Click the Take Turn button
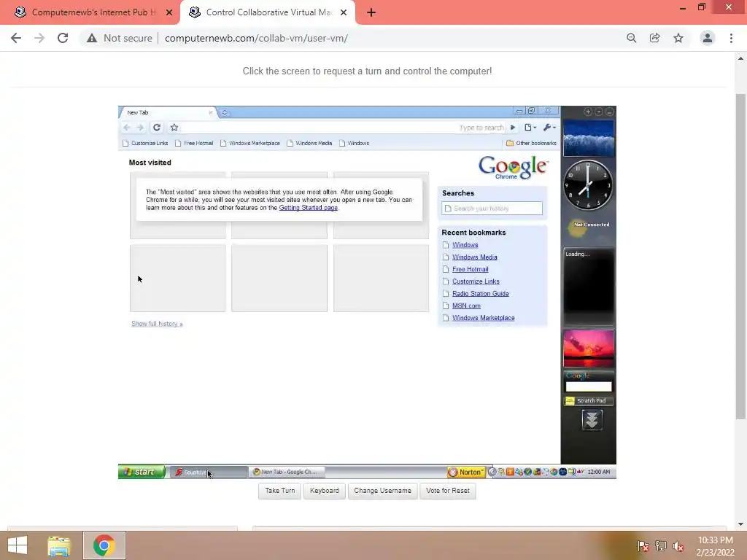Image resolution: width=747 pixels, height=560 pixels. [279, 491]
